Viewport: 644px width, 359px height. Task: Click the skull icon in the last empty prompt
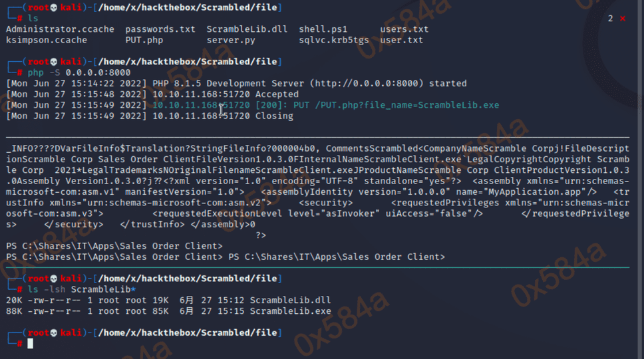tap(53, 333)
